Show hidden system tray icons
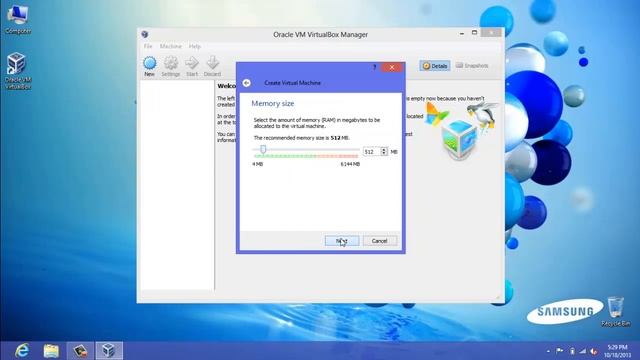 tap(548, 351)
